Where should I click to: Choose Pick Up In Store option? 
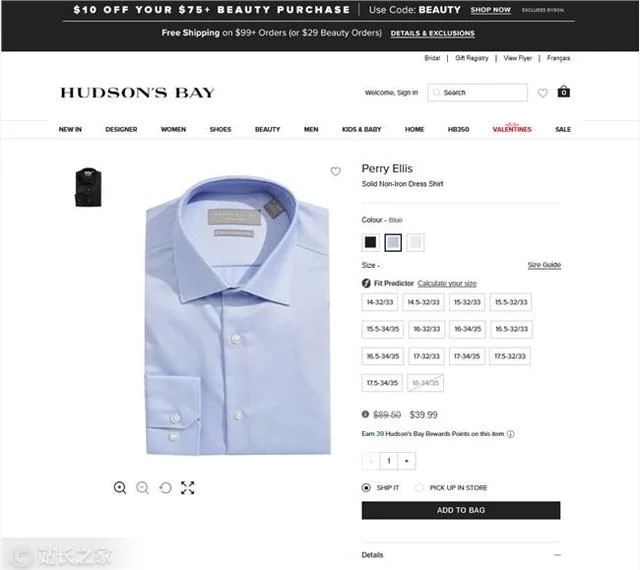click(419, 488)
